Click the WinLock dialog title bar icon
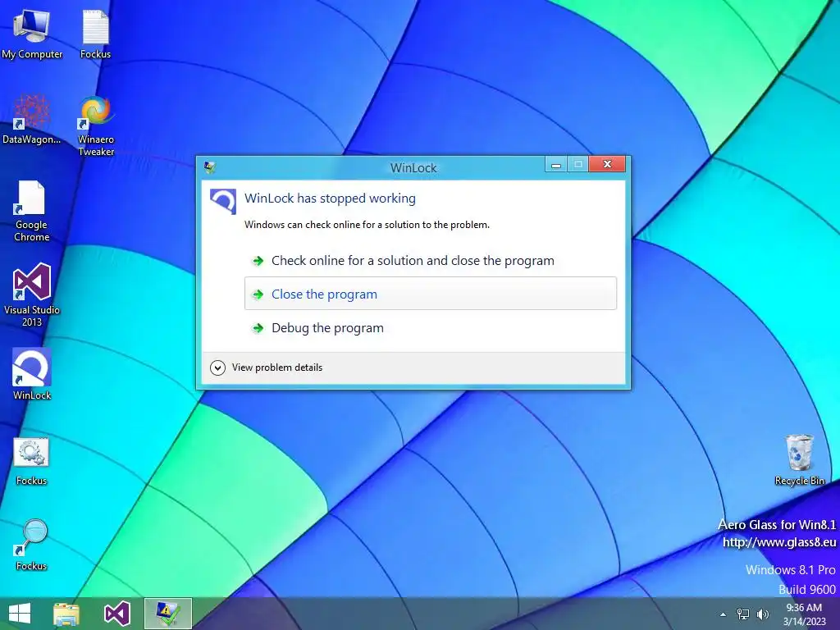 pyautogui.click(x=210, y=167)
